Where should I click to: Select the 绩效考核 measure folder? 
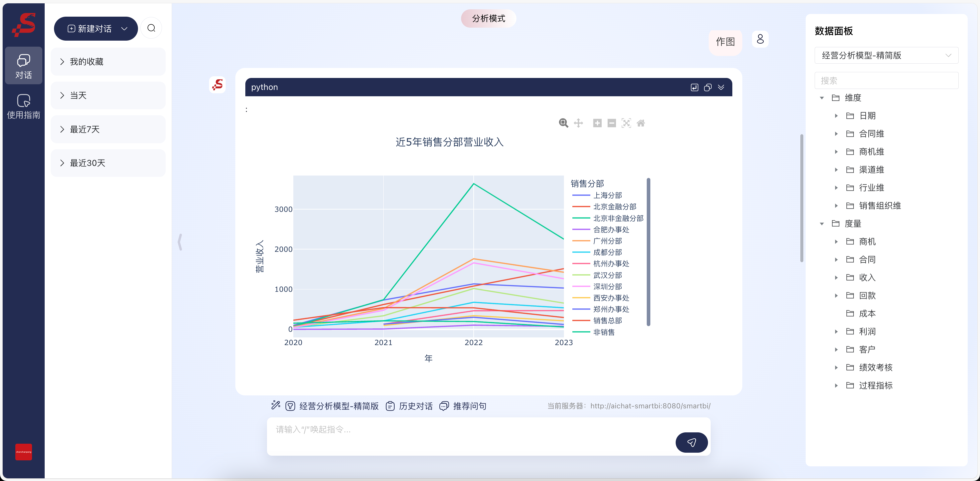pos(875,367)
